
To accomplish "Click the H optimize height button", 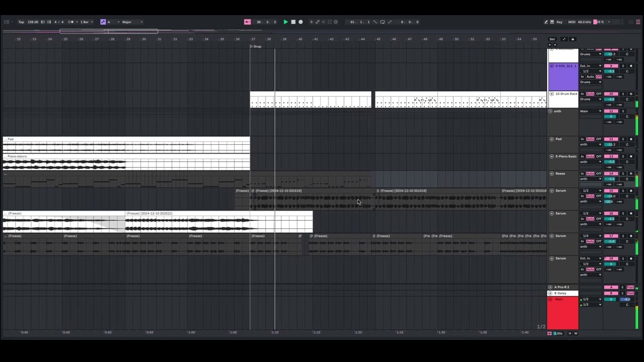I will (x=570, y=333).
